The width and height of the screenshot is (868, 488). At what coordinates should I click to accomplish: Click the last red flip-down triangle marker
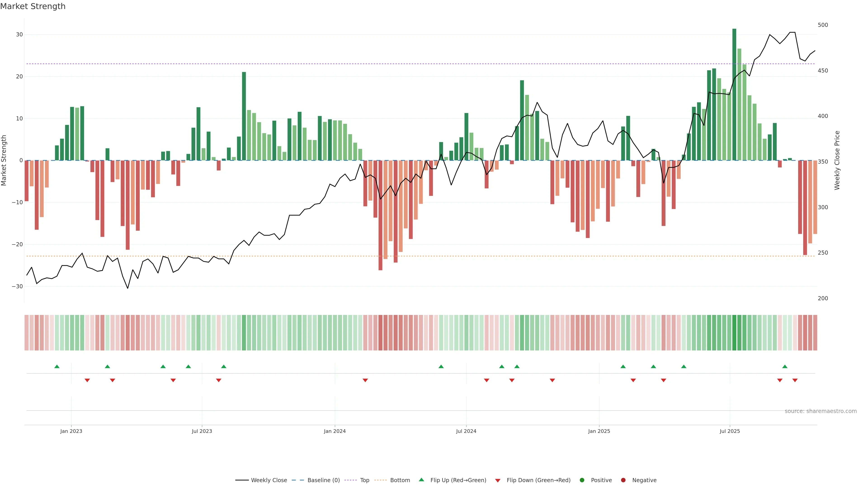pyautogui.click(x=795, y=380)
